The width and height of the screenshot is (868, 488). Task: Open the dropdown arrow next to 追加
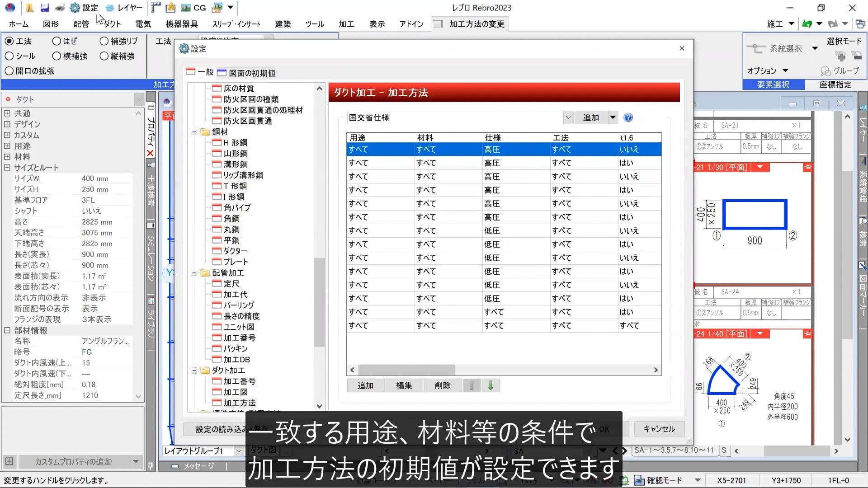613,117
